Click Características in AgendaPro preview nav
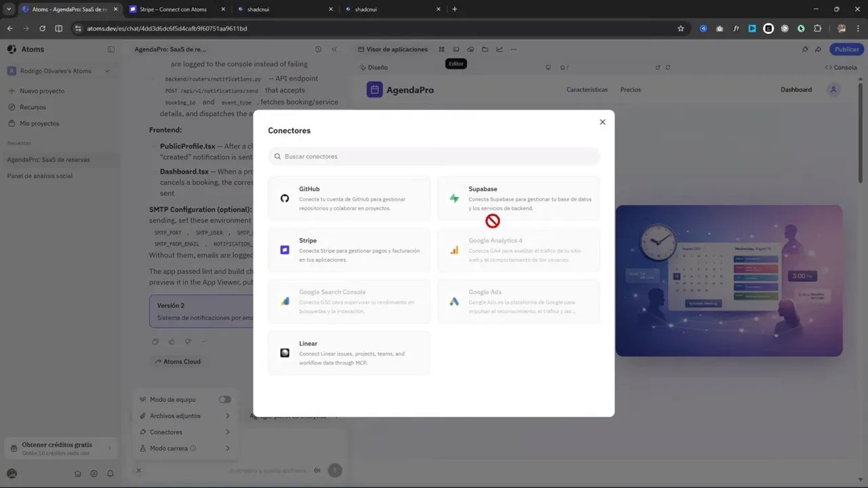 [x=587, y=89]
